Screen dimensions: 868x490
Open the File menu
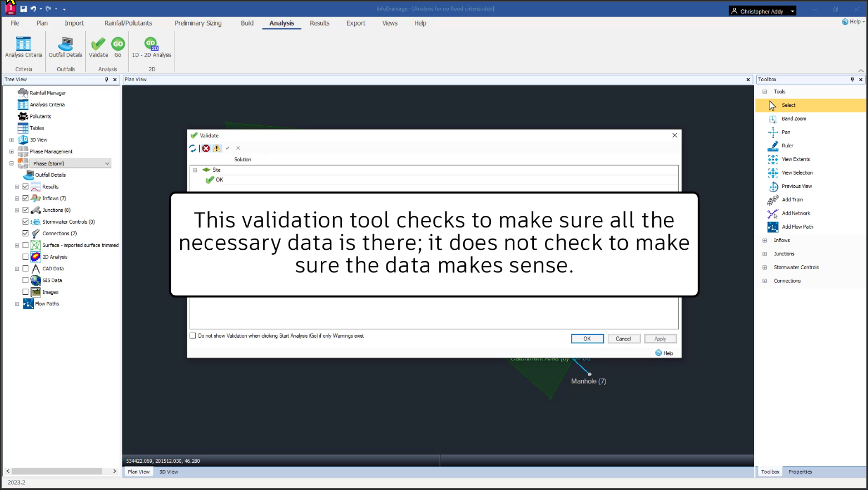click(x=15, y=23)
